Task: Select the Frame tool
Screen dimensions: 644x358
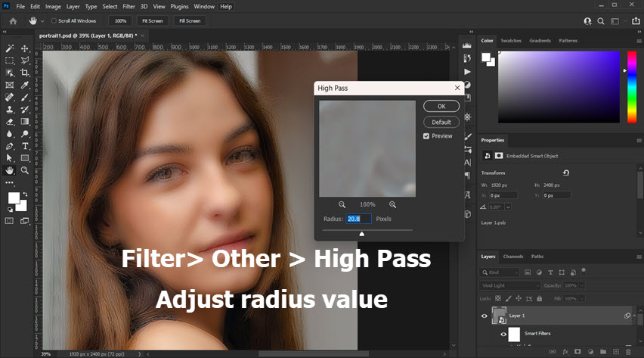Action: [x=9, y=86]
